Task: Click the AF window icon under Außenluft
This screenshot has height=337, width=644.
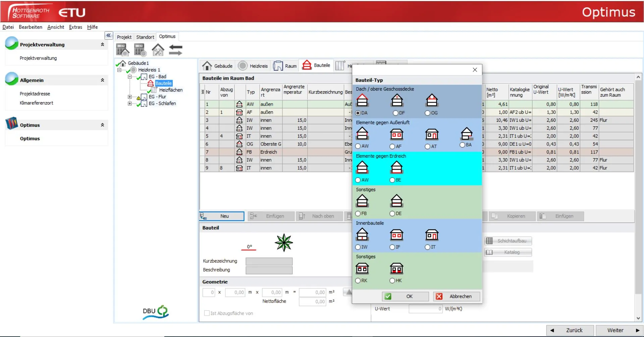Action: (x=396, y=134)
